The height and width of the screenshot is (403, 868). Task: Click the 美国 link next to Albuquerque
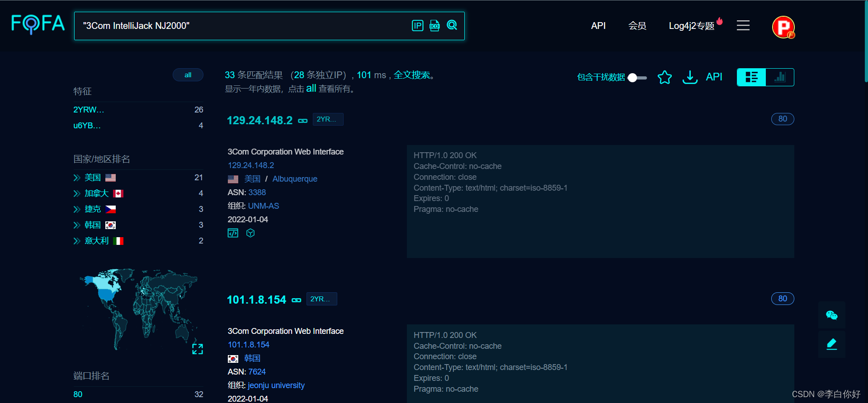(252, 179)
